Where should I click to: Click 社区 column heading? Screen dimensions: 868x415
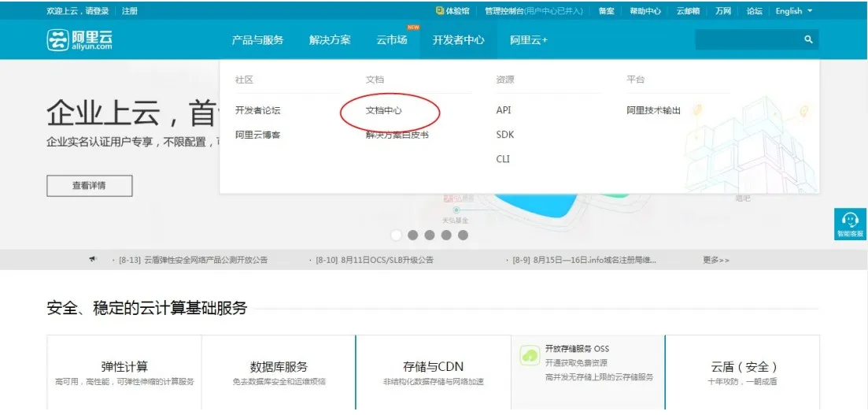(x=244, y=80)
